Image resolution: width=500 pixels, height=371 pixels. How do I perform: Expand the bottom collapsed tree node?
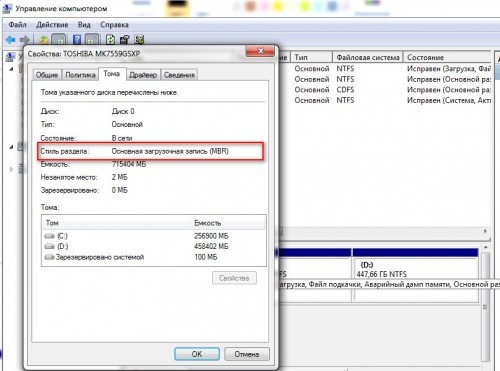pyautogui.click(x=11, y=169)
